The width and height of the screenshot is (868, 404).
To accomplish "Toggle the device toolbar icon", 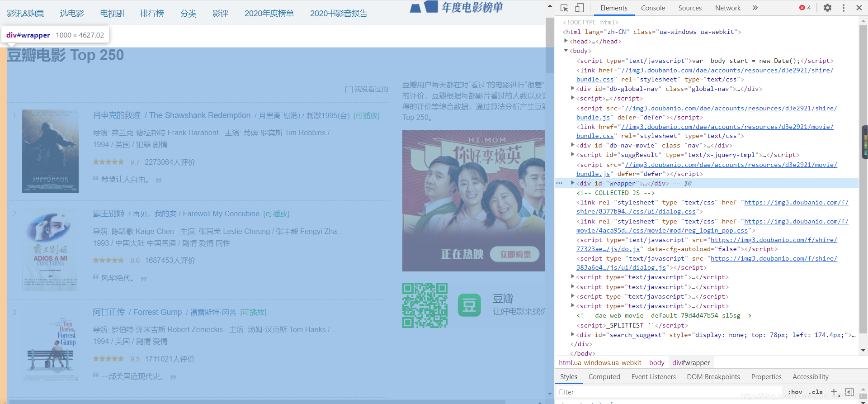I will click(579, 8).
